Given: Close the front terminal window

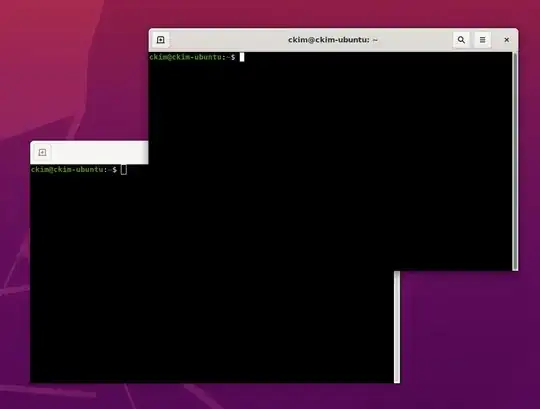Looking at the screenshot, I should [507, 40].
